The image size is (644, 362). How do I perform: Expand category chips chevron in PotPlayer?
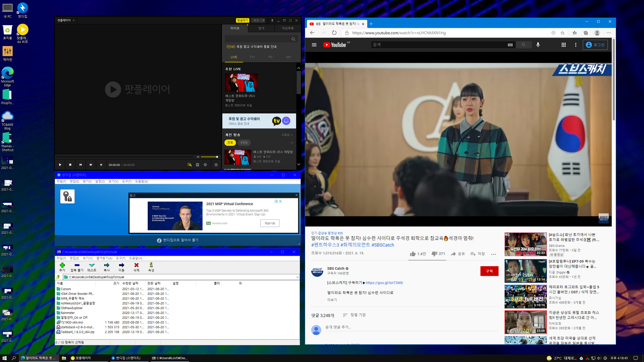[x=292, y=143]
